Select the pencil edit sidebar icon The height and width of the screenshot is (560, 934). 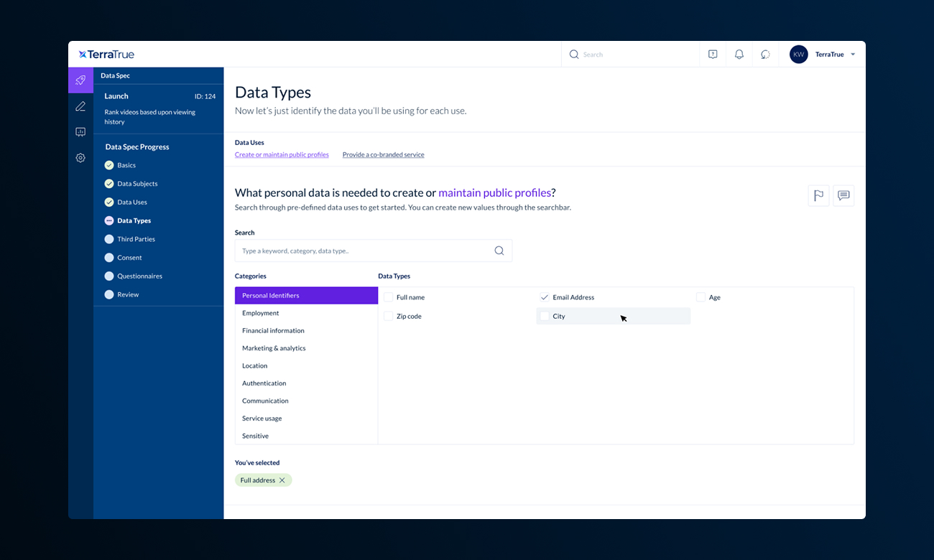pos(80,106)
